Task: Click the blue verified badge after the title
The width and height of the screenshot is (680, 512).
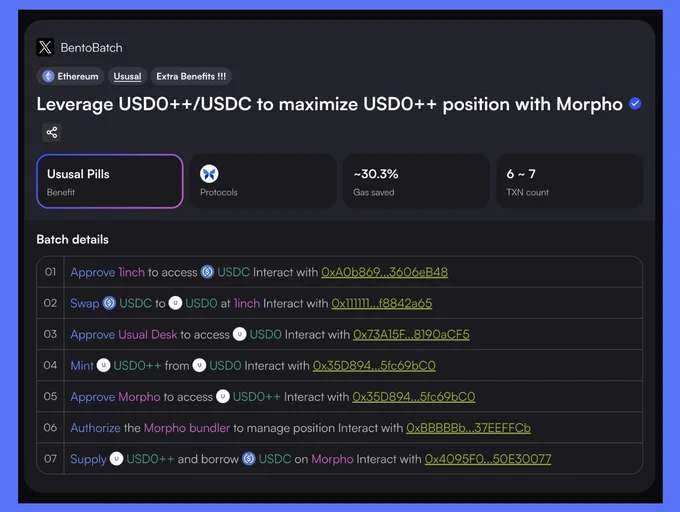Action: pyautogui.click(x=635, y=104)
